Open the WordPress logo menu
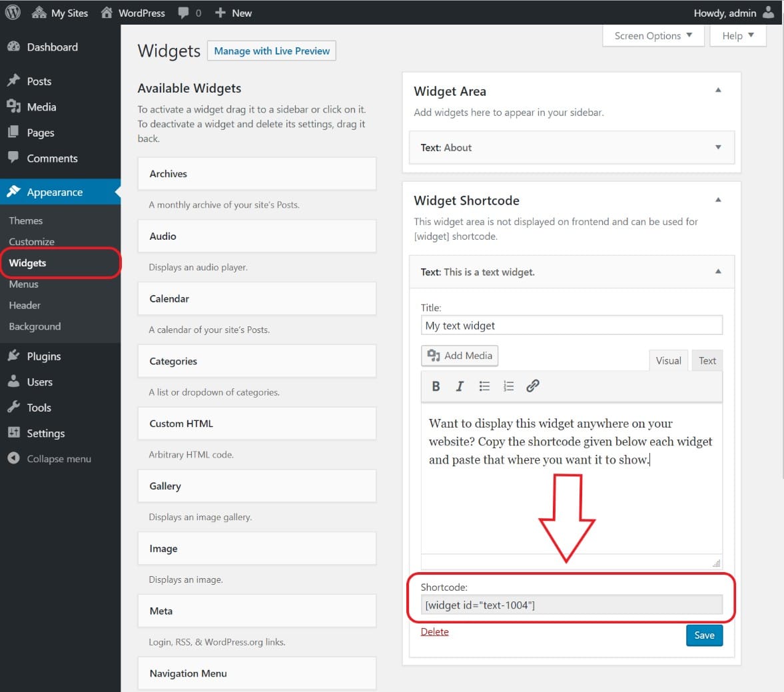The image size is (784, 692). click(x=13, y=13)
